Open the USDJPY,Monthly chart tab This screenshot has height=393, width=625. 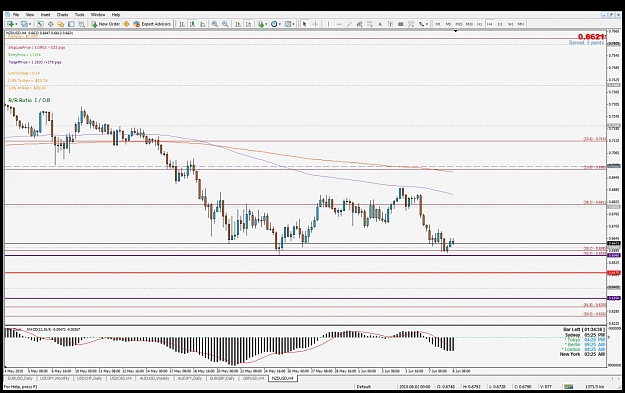56,378
